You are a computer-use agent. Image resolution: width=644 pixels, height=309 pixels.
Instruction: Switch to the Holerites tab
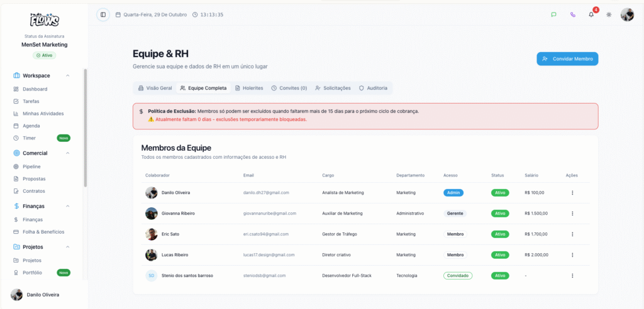(249, 88)
